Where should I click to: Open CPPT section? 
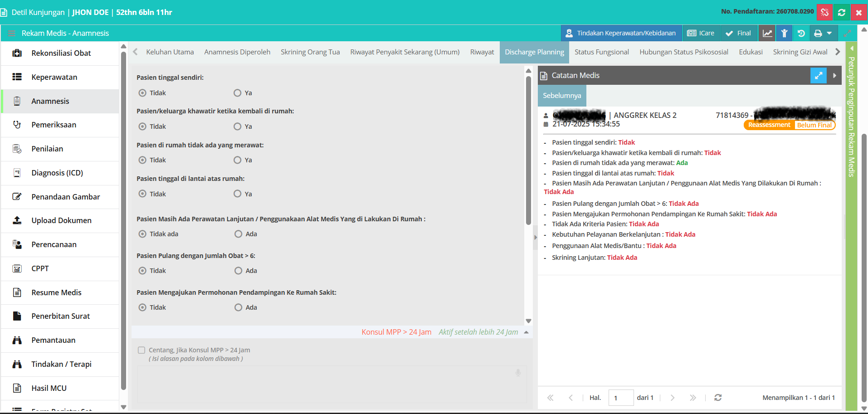click(60, 268)
